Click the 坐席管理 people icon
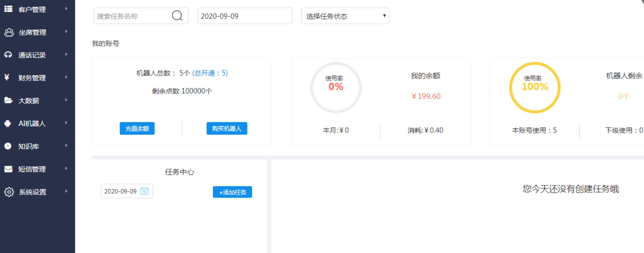The width and height of the screenshot is (644, 253). (x=9, y=32)
